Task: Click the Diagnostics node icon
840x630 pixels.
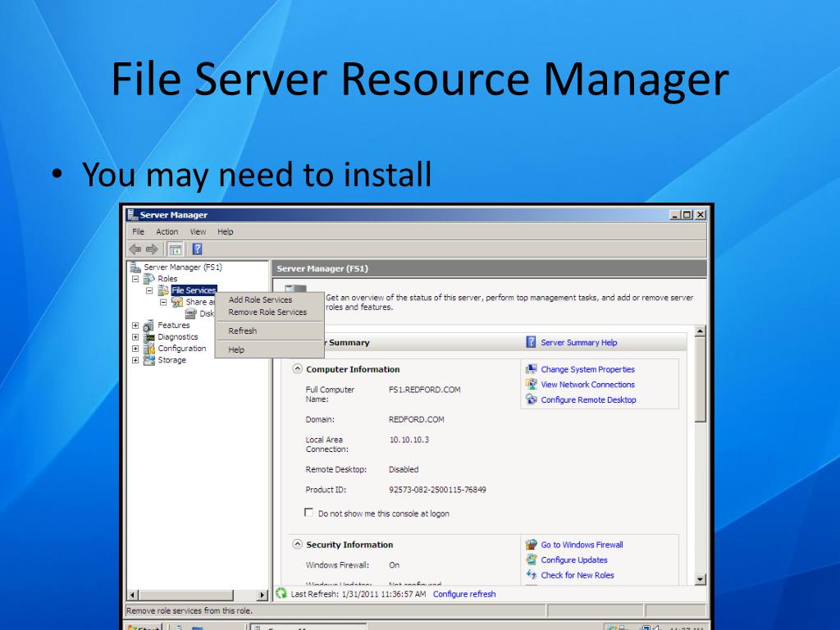Action: pyautogui.click(x=149, y=337)
